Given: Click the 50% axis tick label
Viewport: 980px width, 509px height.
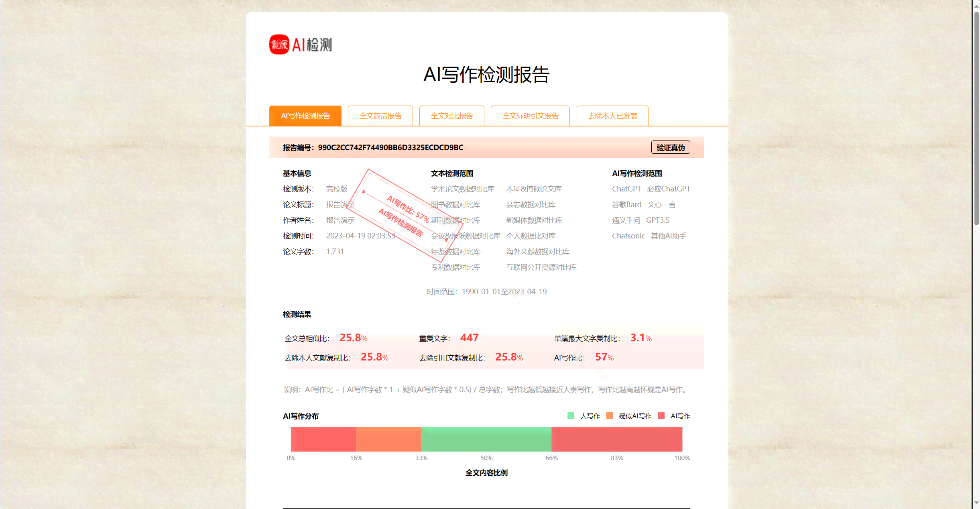Looking at the screenshot, I should pos(486,458).
